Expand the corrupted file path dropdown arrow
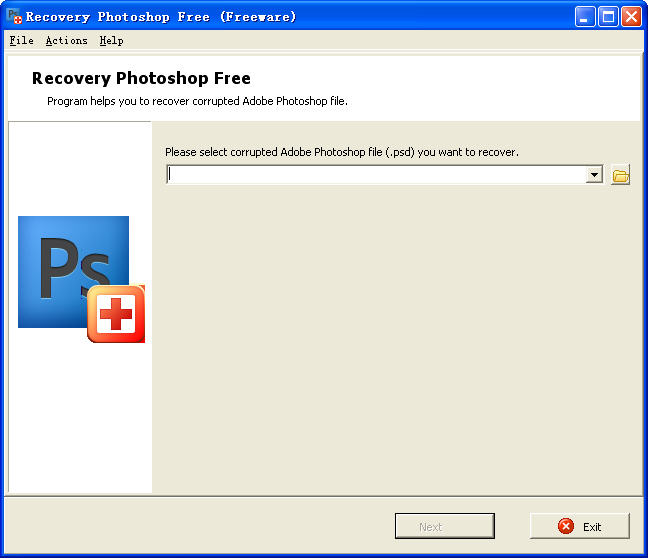Screen dimensions: 648x558 (x=594, y=175)
